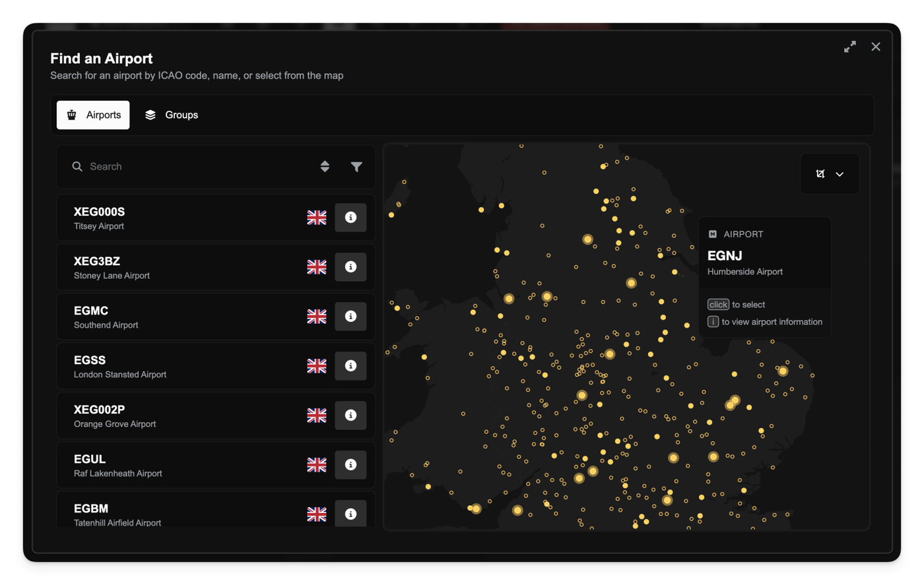Screen dimensions: 924x585
Task: Open Orange Grove Airport info icon
Action: tap(350, 416)
